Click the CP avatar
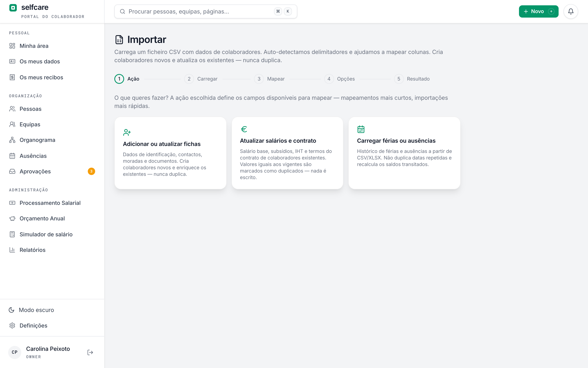The height and width of the screenshot is (368, 588). click(x=14, y=352)
